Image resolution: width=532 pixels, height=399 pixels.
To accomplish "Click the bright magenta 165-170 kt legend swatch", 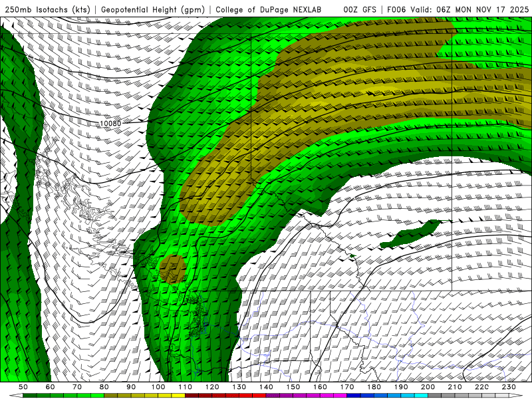I will point(340,396).
